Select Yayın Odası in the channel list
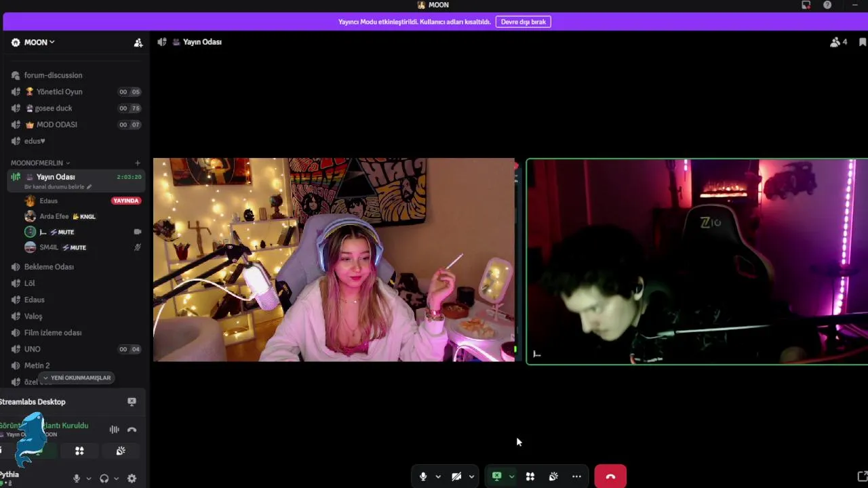This screenshot has height=488, width=868. point(56,177)
